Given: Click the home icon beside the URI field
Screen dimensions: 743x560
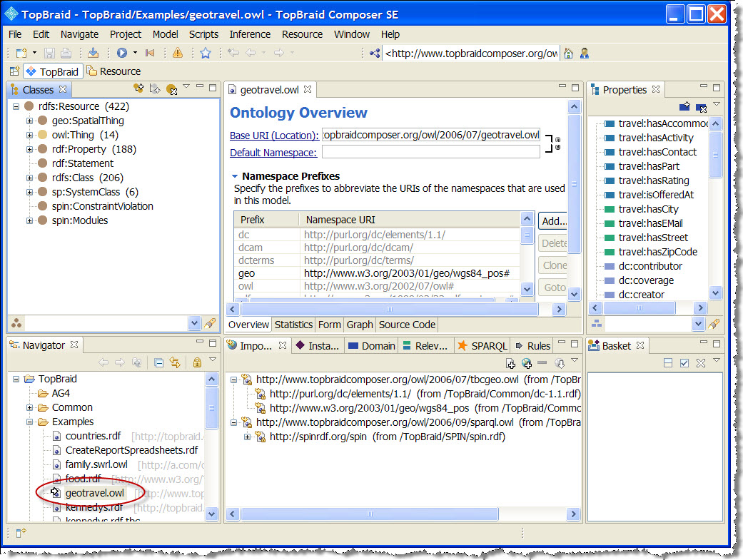Looking at the screenshot, I should 569,53.
